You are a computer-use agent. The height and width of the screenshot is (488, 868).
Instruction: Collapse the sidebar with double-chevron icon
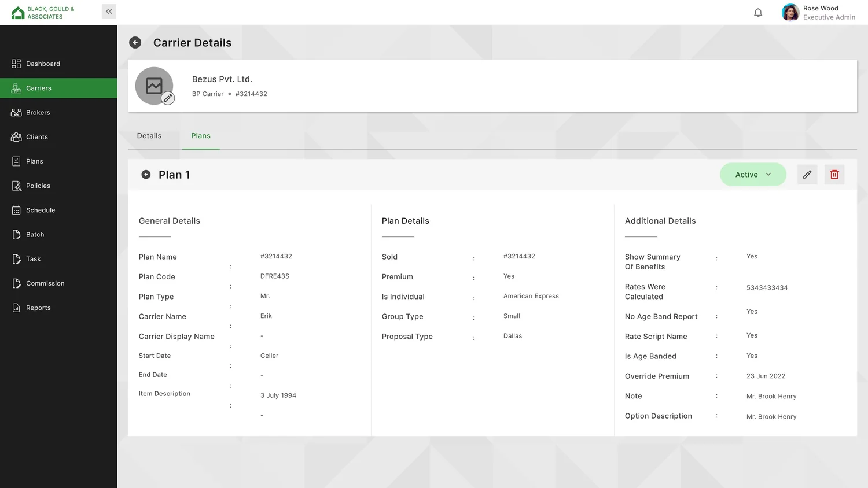tap(109, 11)
